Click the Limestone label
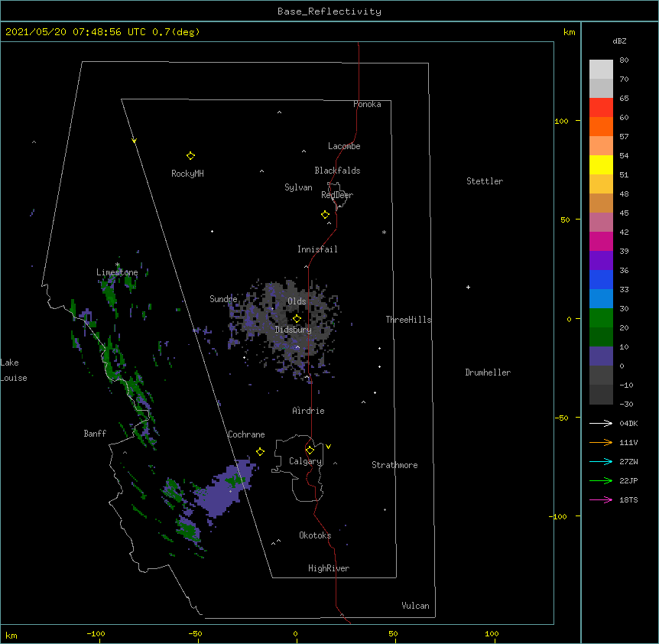The image size is (659, 644). [x=117, y=272]
